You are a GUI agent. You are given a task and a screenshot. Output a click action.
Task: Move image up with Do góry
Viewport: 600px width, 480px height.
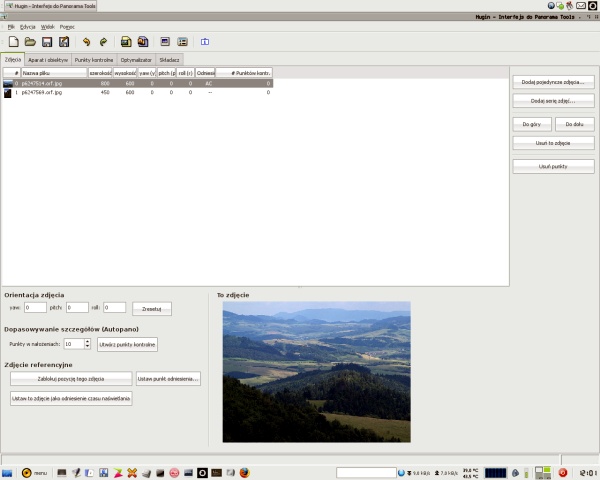pyautogui.click(x=532, y=124)
